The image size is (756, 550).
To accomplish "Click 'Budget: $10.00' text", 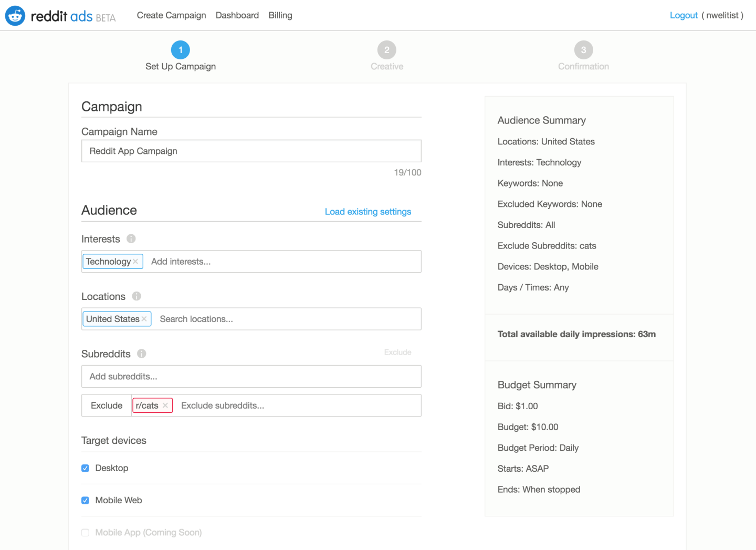I will pyautogui.click(x=528, y=427).
